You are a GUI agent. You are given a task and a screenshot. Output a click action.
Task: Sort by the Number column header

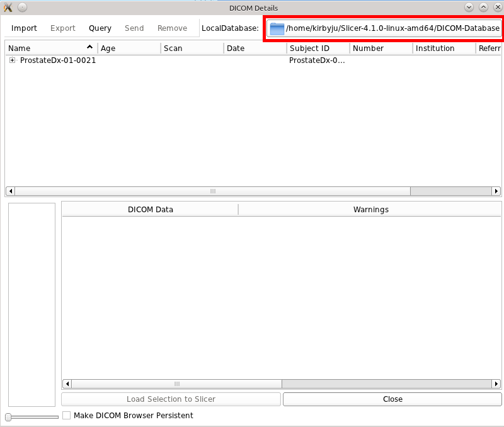point(381,48)
